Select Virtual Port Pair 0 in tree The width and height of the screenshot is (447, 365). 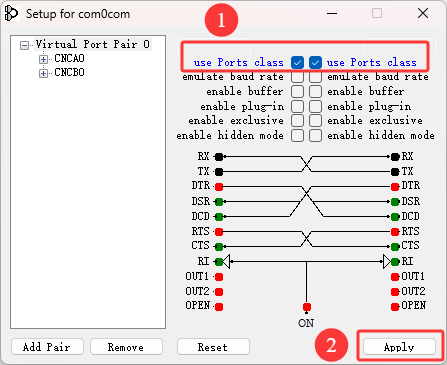93,44
